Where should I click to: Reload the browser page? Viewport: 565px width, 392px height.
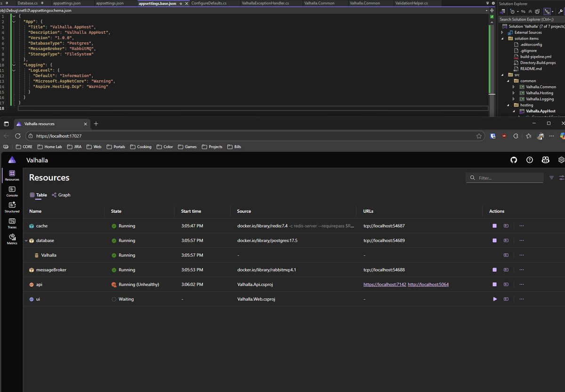pyautogui.click(x=17, y=136)
